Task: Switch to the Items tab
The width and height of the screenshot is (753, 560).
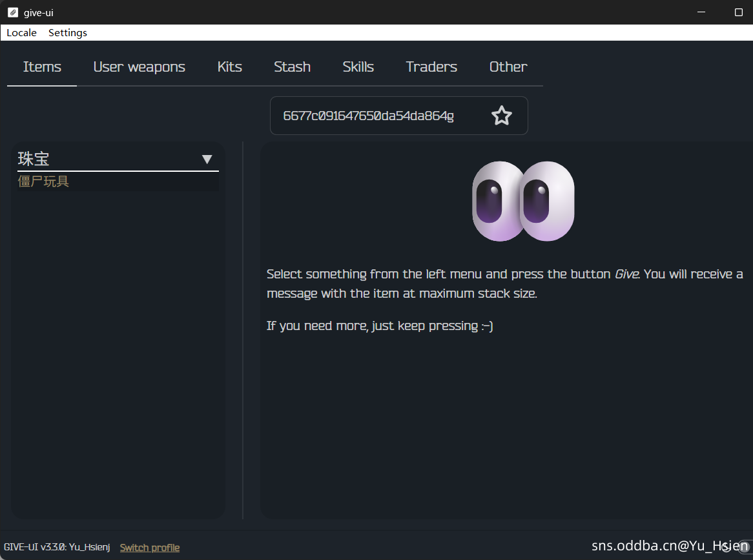Action: pos(42,67)
